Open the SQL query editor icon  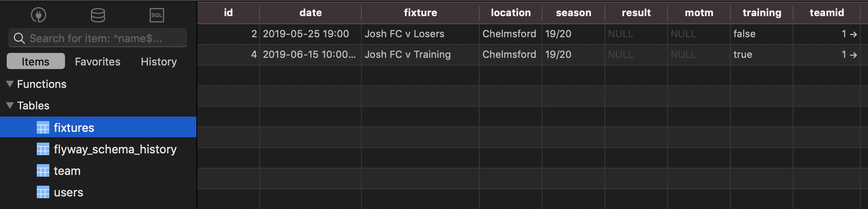156,15
